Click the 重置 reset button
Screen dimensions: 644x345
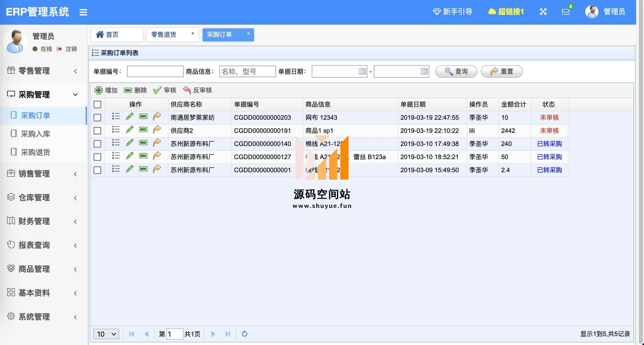[x=502, y=71]
